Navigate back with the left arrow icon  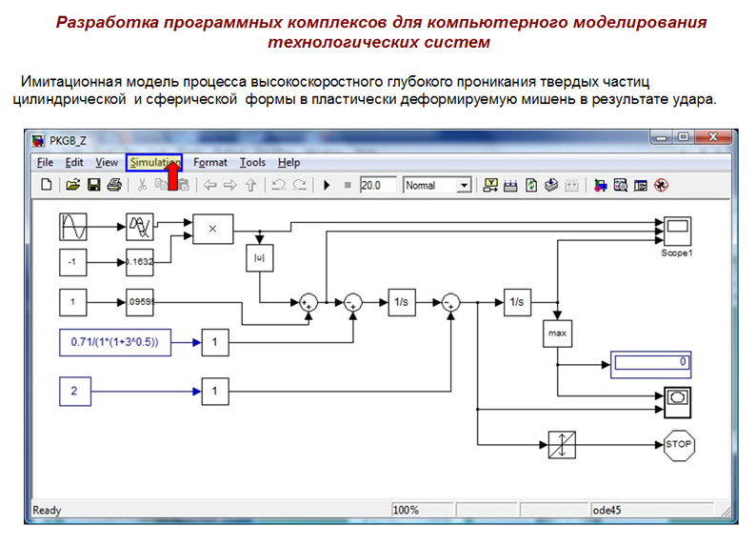pyautogui.click(x=209, y=185)
